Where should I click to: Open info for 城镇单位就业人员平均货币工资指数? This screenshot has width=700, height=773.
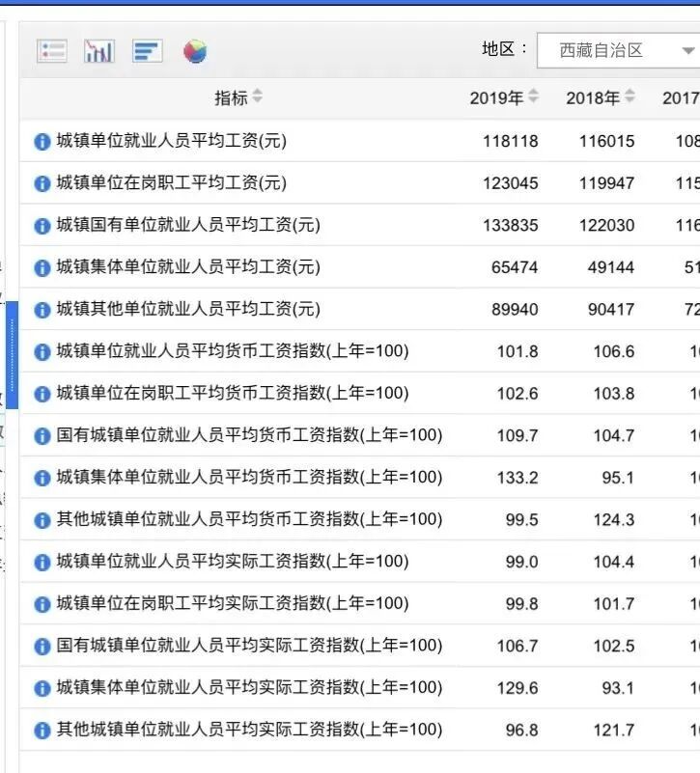[42, 352]
